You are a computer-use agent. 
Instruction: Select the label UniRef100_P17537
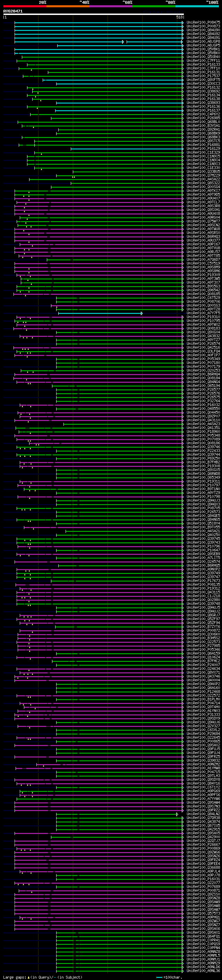pos(203,76)
